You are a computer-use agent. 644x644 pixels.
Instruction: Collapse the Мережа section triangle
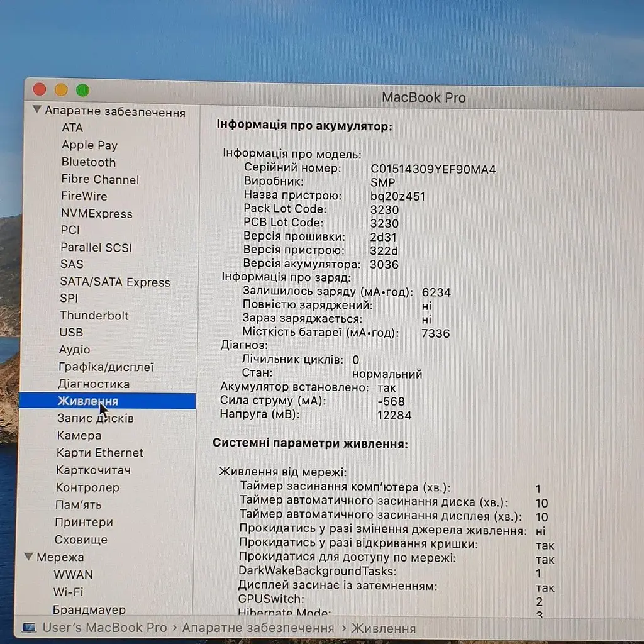[x=29, y=557]
